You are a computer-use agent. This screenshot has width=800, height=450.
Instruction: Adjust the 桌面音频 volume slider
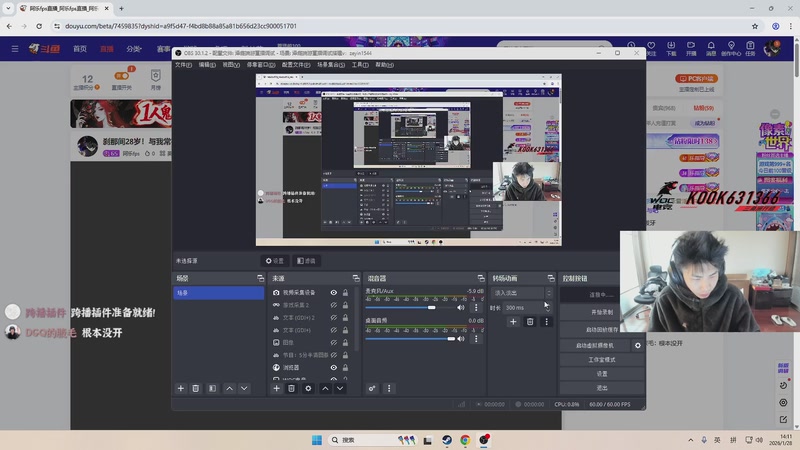point(410,339)
